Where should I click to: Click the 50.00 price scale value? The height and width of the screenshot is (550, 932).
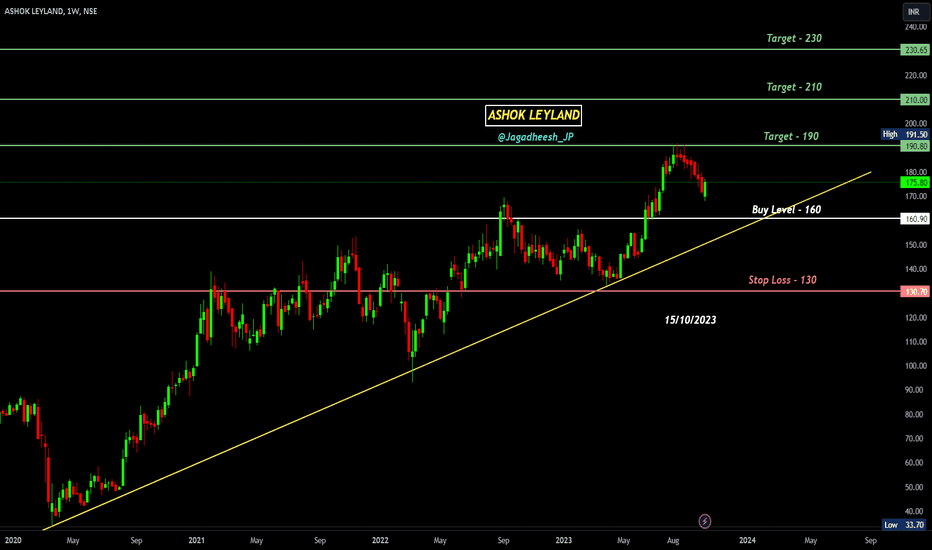(915, 487)
